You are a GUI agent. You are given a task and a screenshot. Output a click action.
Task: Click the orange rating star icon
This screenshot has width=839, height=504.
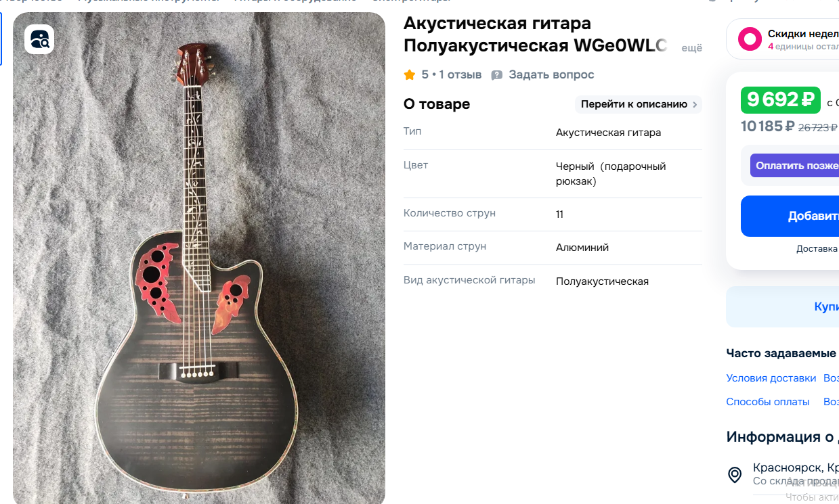coord(409,75)
